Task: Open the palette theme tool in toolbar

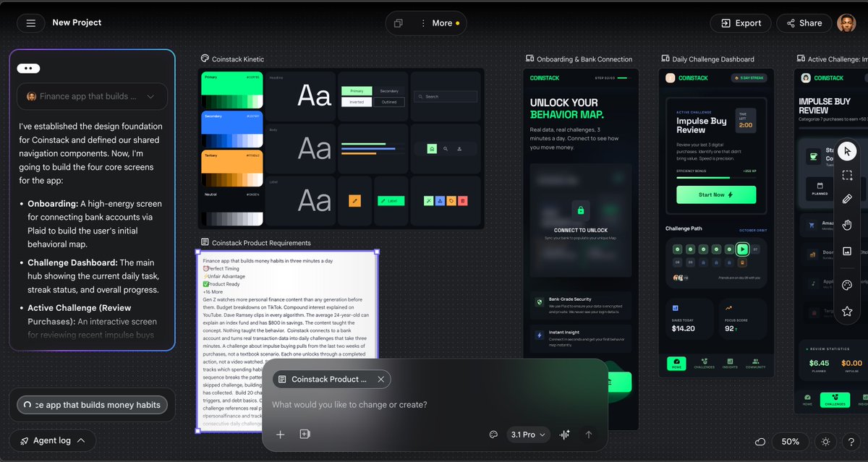Action: 848,285
